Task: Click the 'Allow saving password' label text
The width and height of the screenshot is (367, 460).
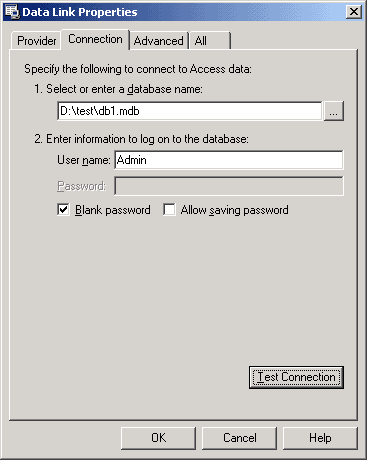Action: (x=235, y=210)
